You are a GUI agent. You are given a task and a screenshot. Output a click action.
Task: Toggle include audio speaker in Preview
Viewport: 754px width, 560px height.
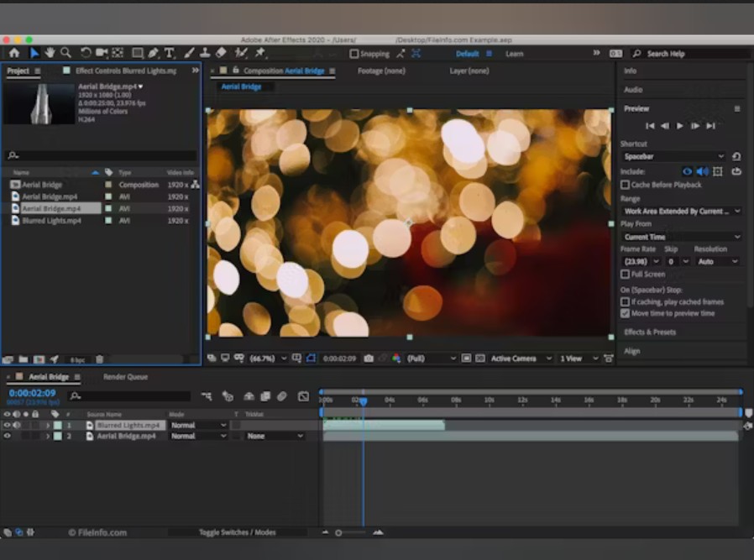(x=703, y=171)
